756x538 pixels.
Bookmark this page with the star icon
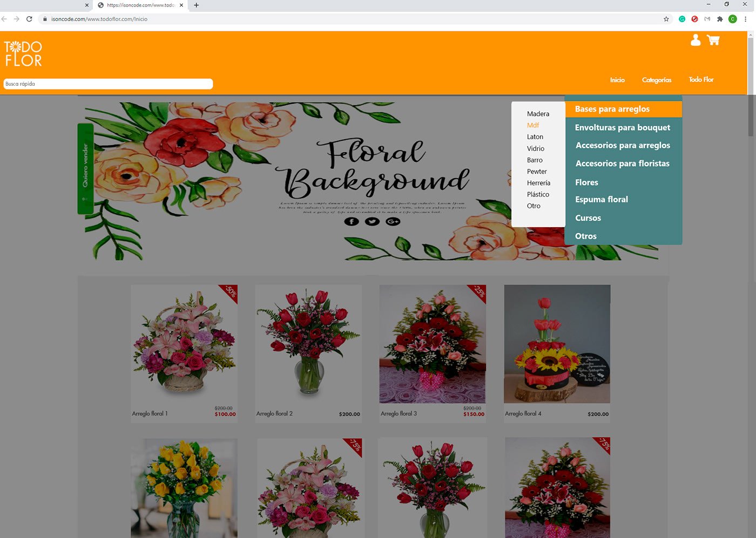pyautogui.click(x=666, y=19)
